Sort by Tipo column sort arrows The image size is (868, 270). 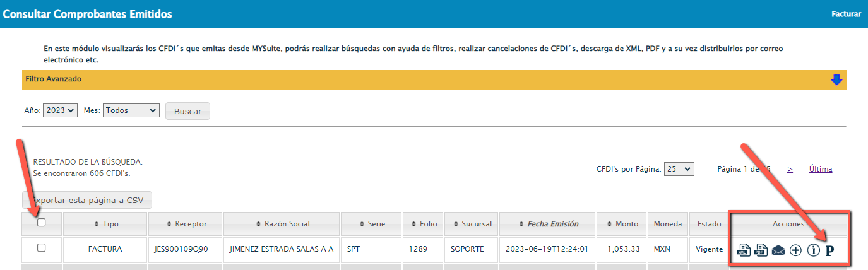(97, 224)
